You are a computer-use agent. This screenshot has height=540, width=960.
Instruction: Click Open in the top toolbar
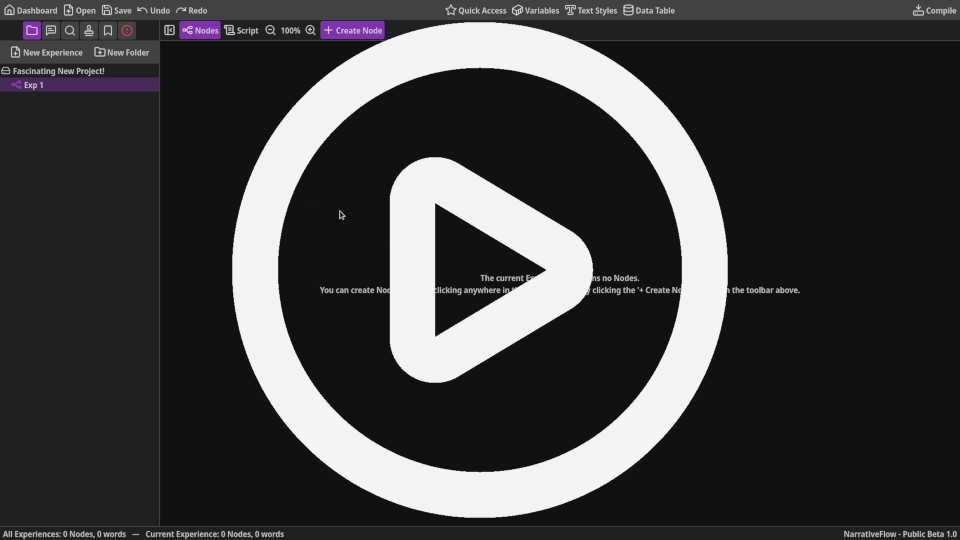[x=80, y=10]
